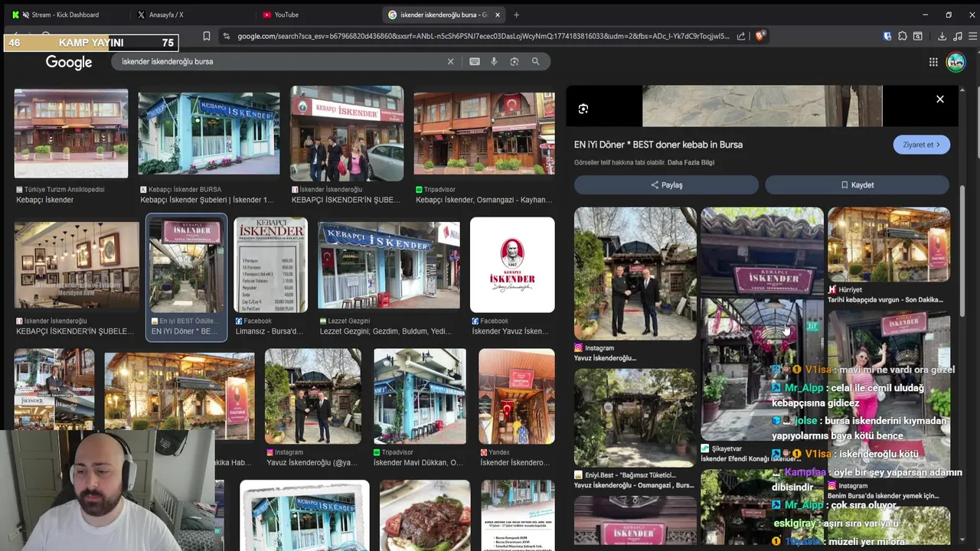Open Meridyen AVM restaurant interior image
Viewport: 980px width, 551px height.
[x=77, y=266]
